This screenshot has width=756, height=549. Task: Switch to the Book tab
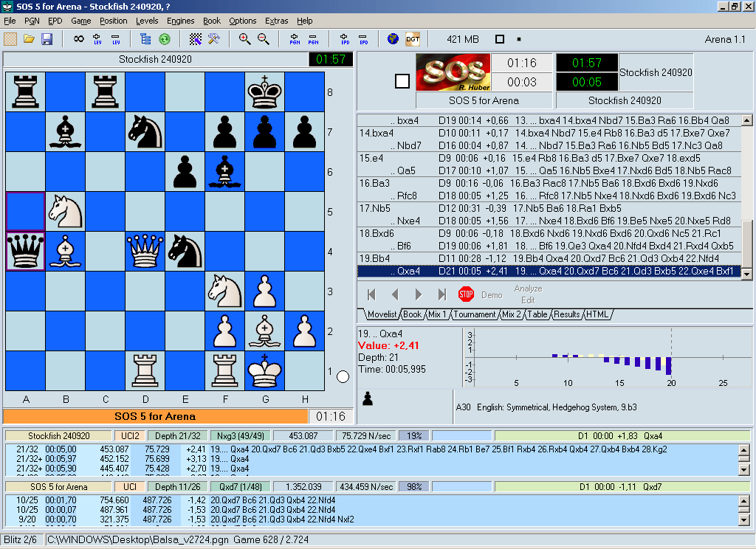coord(413,314)
